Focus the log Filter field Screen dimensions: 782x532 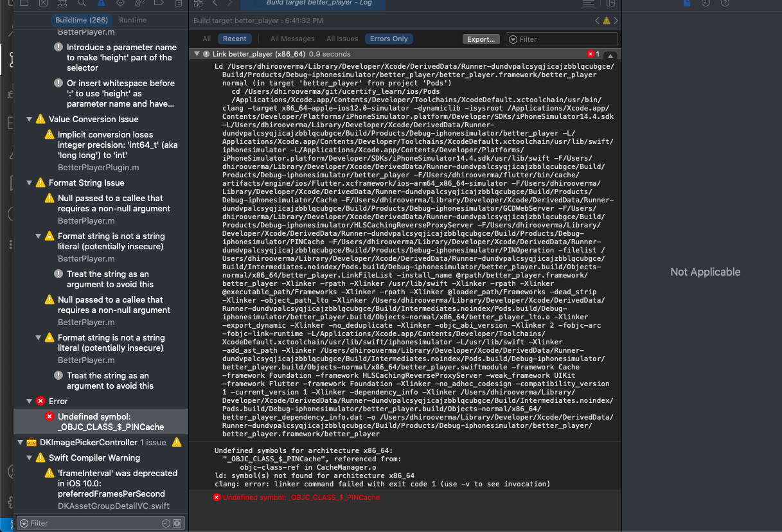561,39
